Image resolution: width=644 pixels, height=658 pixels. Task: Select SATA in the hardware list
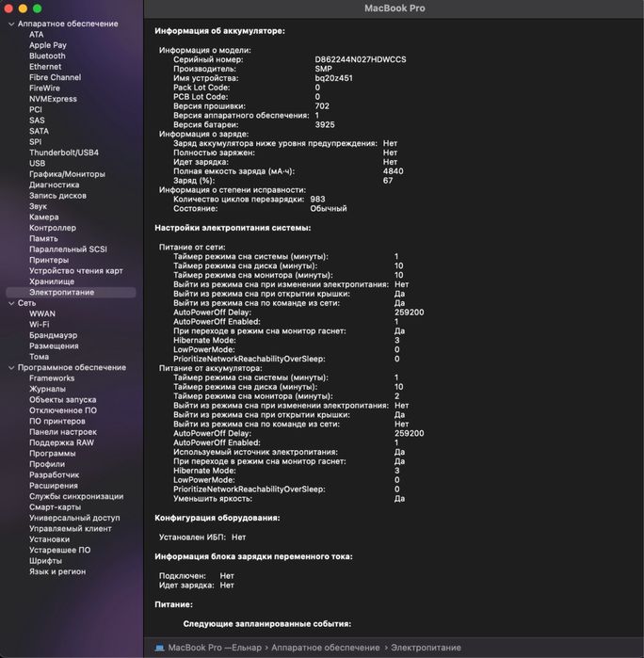click(x=39, y=132)
